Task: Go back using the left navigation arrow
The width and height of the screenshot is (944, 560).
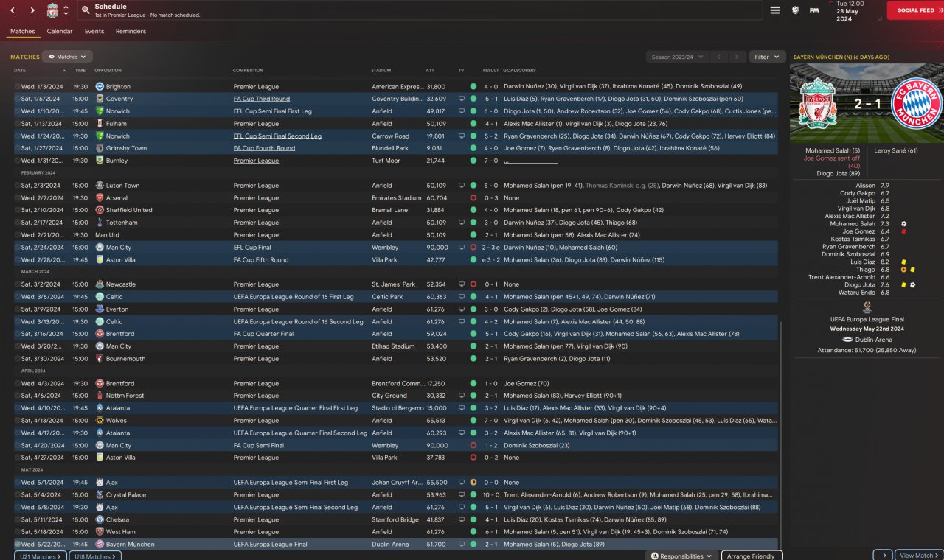Action: (13, 10)
